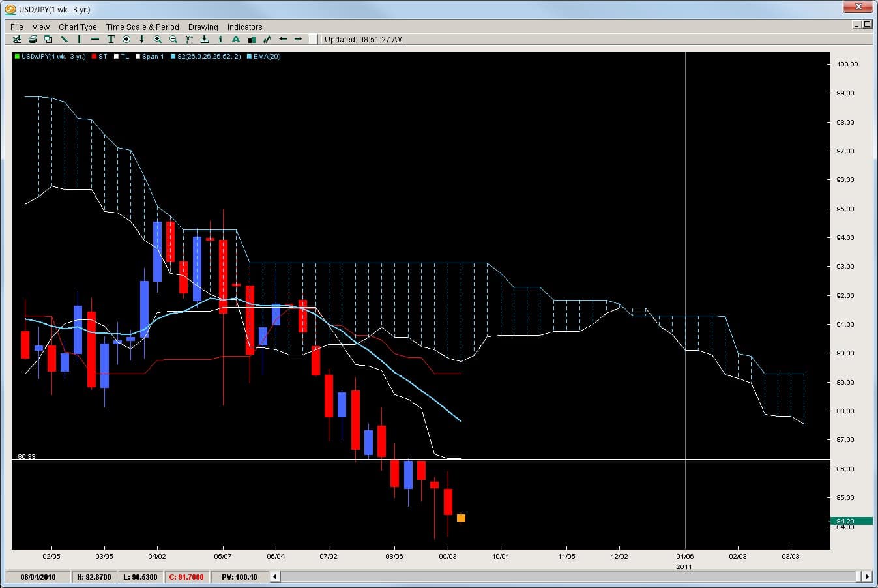
Task: Click the 06/04/2010 date field
Action: click(38, 577)
